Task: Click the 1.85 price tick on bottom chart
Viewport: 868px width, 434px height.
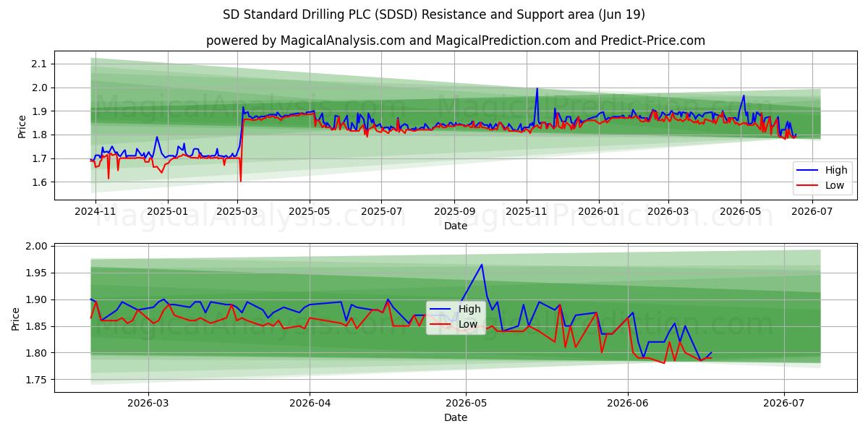Action: [x=37, y=326]
